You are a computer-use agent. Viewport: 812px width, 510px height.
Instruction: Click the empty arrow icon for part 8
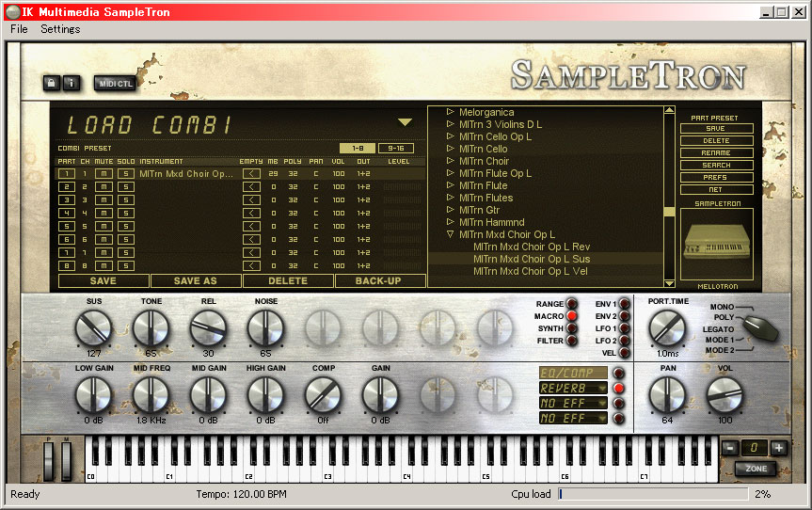(251, 265)
